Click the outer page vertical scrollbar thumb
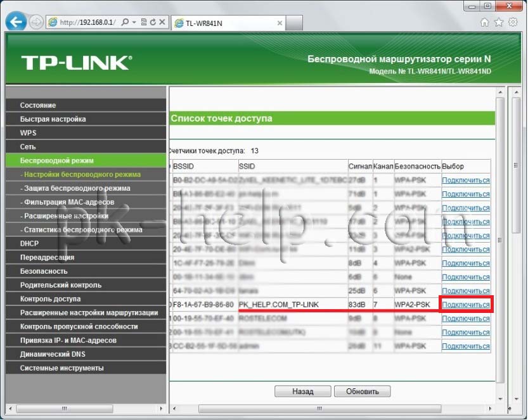This screenshot has height=420, width=528. pos(516,165)
